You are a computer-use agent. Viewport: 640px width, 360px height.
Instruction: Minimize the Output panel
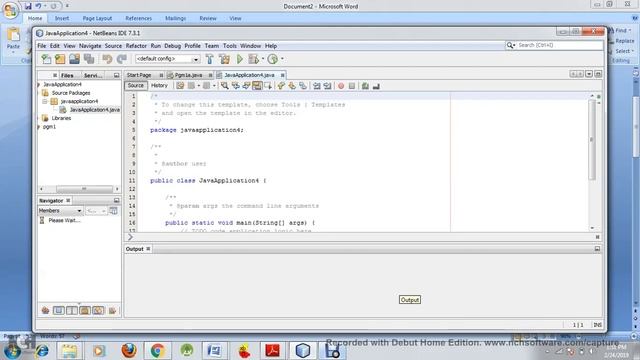597,249
